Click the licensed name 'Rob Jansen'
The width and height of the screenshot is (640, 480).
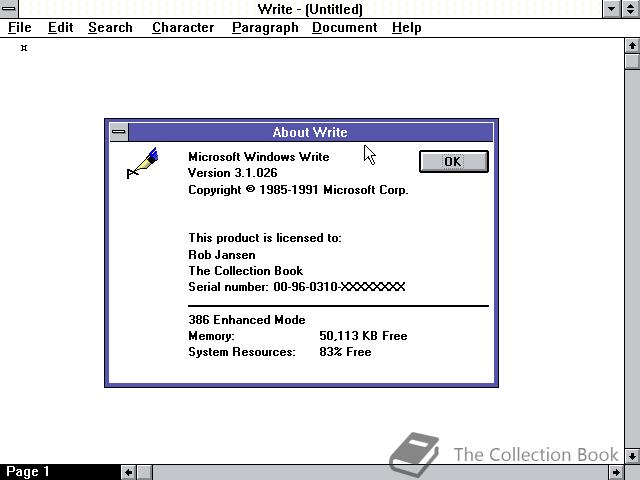click(222, 255)
